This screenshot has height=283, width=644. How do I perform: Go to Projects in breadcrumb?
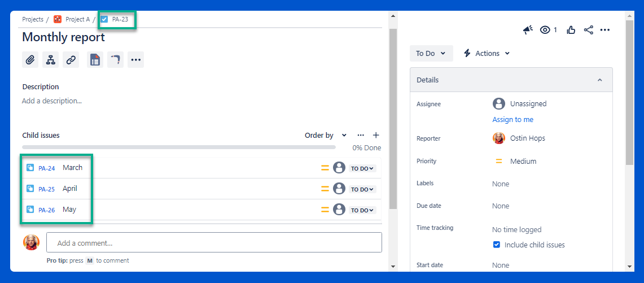[33, 19]
